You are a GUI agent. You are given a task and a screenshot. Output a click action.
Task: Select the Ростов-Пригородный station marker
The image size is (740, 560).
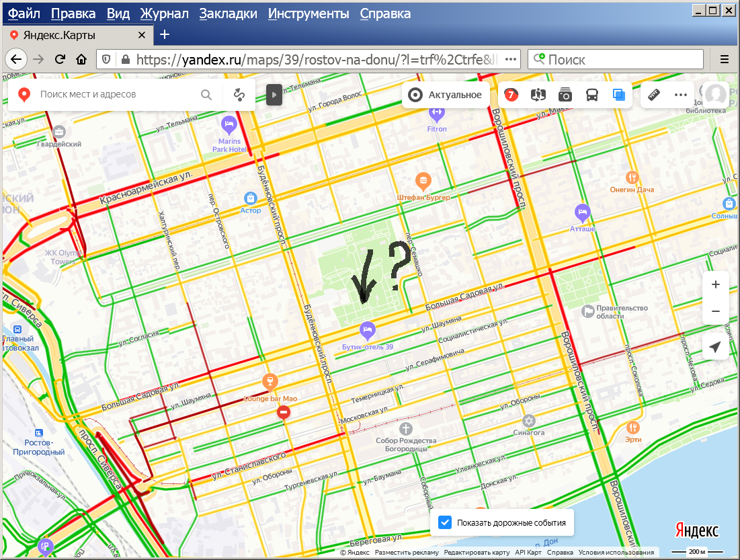[39, 432]
